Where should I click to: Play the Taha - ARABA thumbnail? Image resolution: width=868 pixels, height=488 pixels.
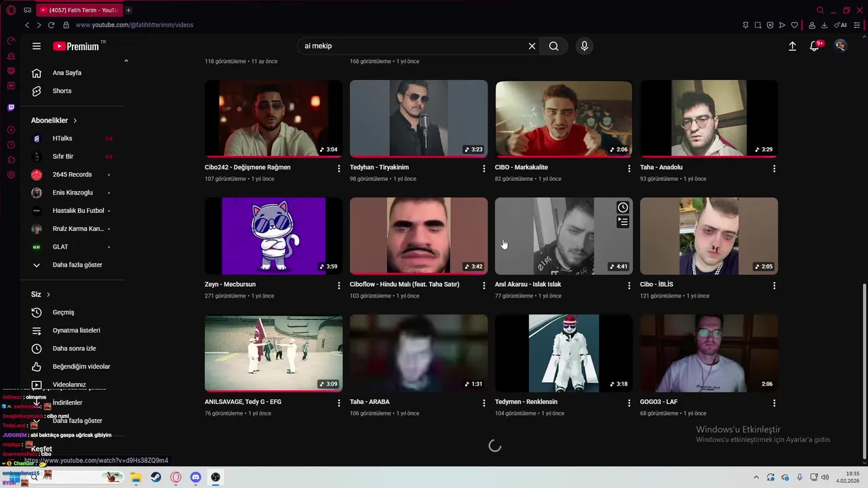coord(418,353)
